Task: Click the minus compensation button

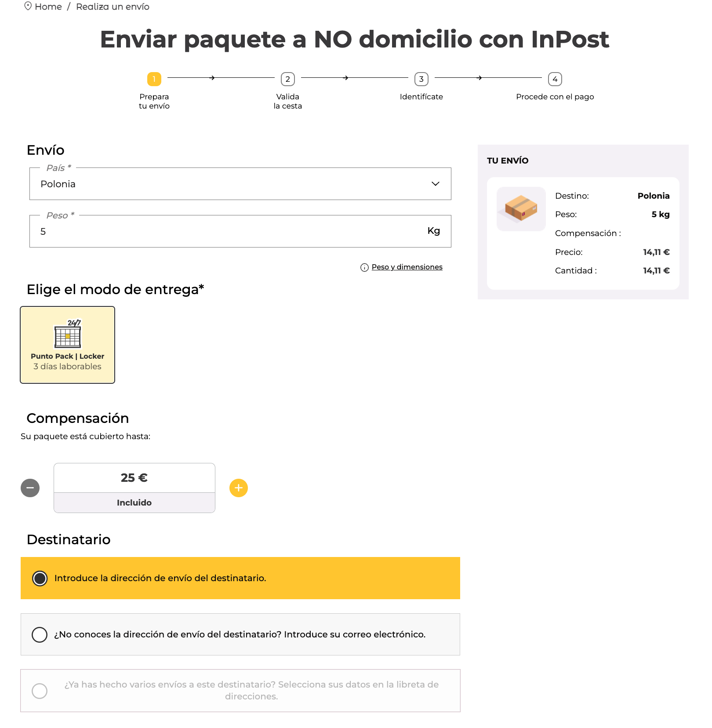Action: [30, 488]
